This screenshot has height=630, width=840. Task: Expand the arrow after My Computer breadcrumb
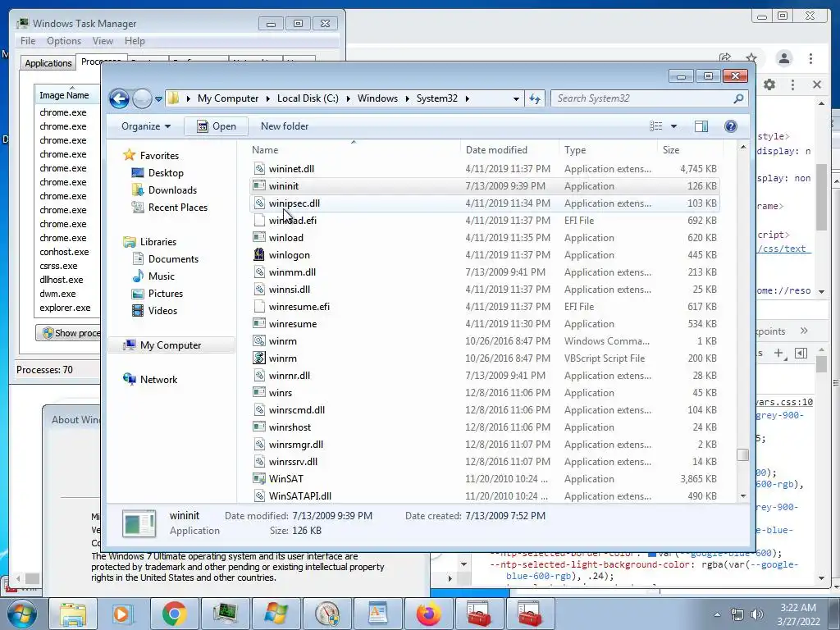coord(267,98)
